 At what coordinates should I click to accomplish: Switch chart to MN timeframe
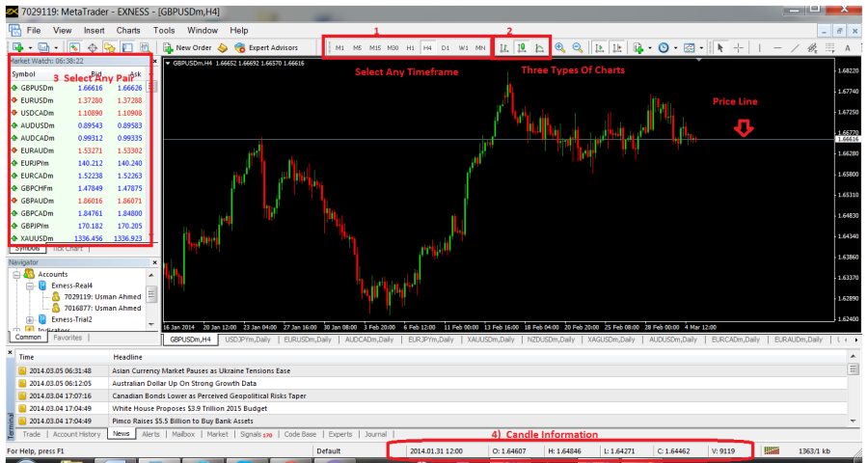(x=480, y=48)
